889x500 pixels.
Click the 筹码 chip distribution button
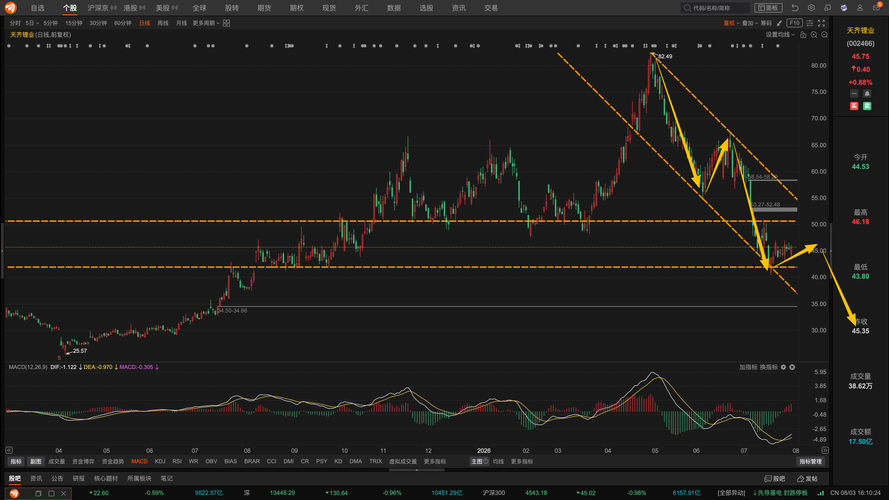[x=767, y=23]
